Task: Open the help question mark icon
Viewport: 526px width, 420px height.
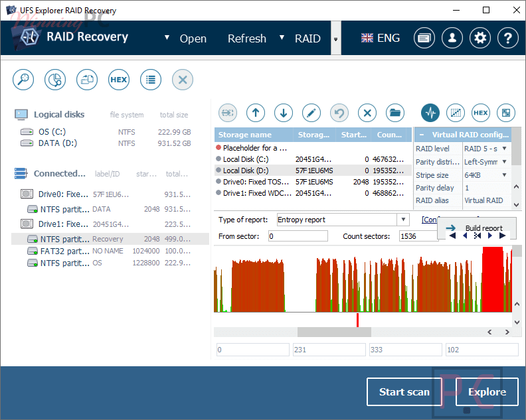Action: (x=508, y=38)
